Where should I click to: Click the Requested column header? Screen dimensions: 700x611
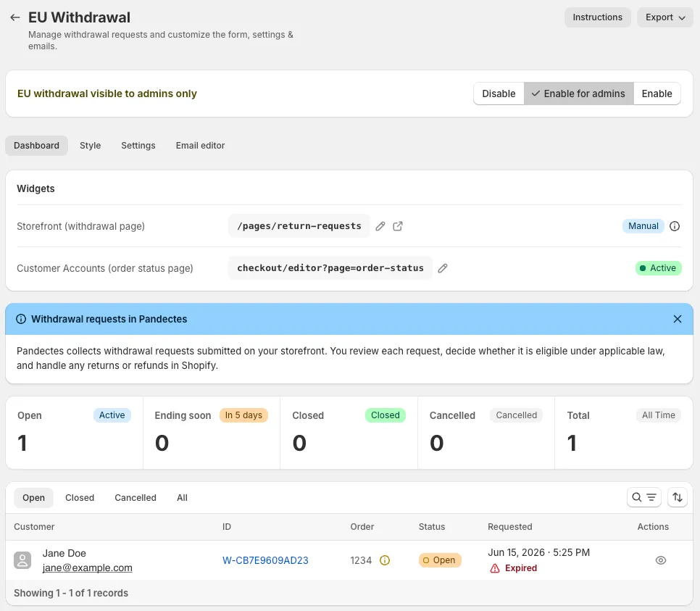510,527
